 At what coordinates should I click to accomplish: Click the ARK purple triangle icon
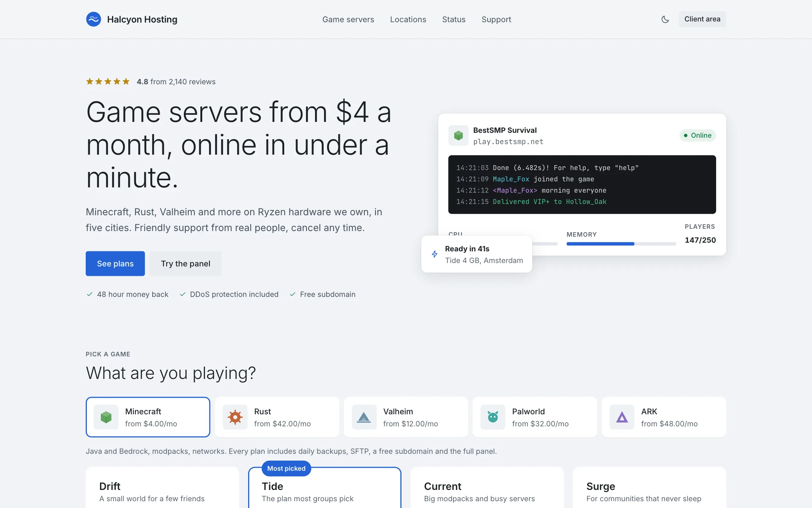coord(622,417)
